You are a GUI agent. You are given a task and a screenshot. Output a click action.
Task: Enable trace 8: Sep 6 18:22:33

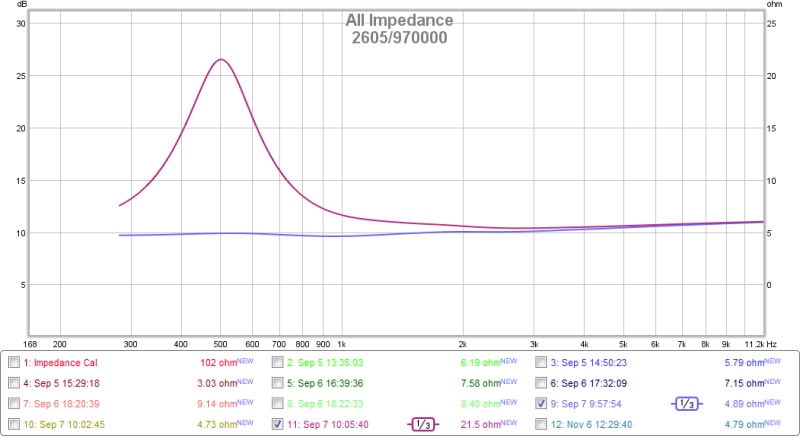tap(279, 403)
